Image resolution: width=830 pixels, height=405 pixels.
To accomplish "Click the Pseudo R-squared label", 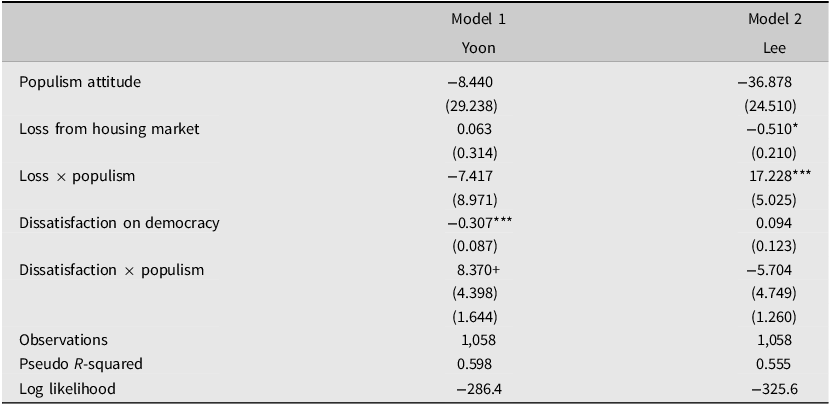I will click(80, 364).
